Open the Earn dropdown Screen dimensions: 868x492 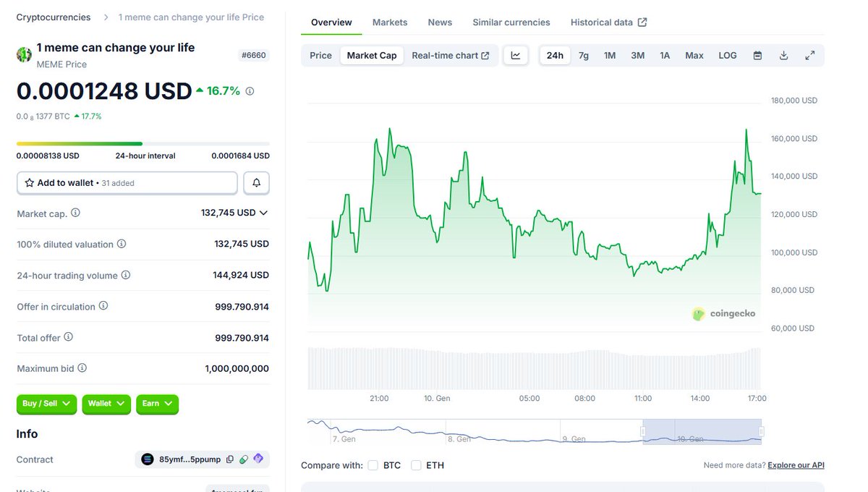[x=157, y=404]
